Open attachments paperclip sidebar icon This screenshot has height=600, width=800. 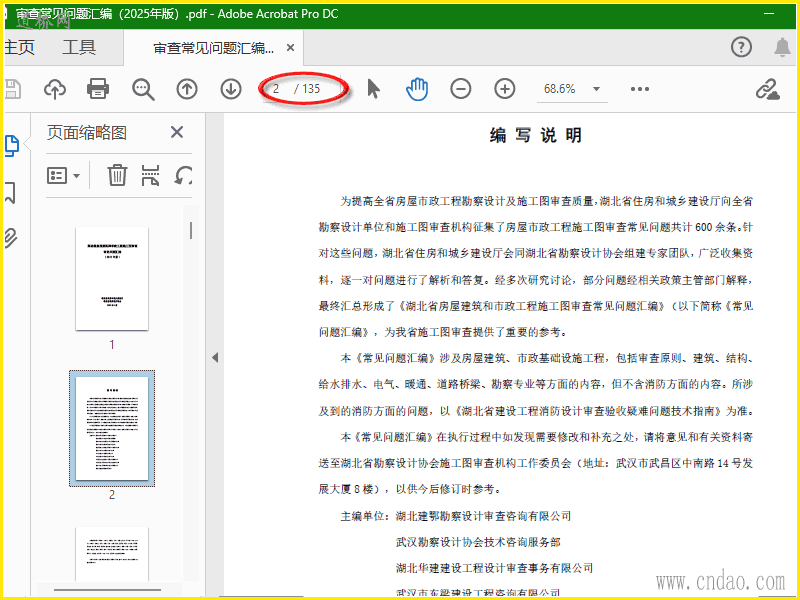[11, 238]
